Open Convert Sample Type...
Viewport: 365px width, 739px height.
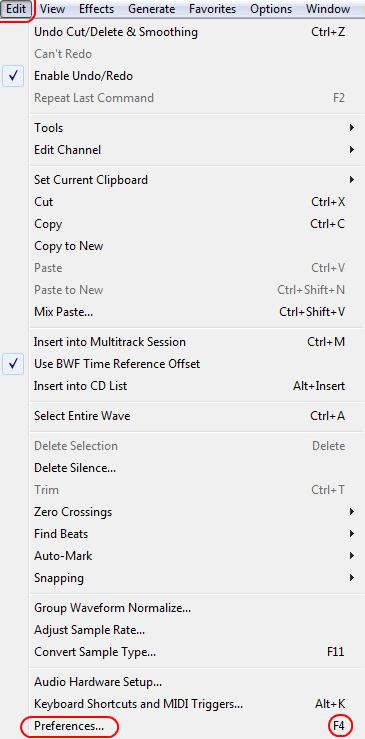click(x=190, y=652)
